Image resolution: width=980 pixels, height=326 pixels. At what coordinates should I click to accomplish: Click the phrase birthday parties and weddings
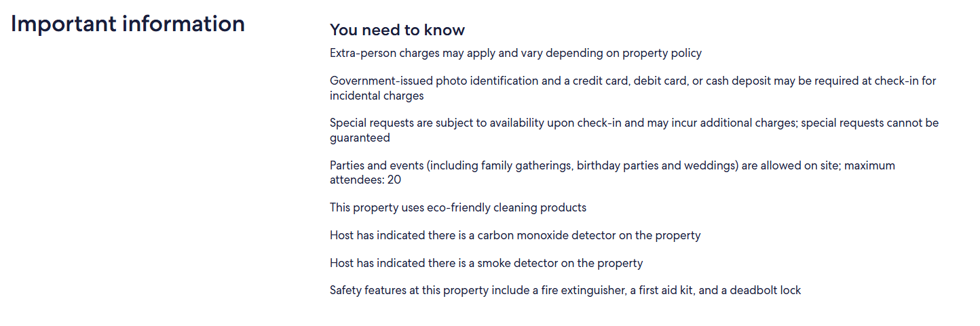[656, 165]
